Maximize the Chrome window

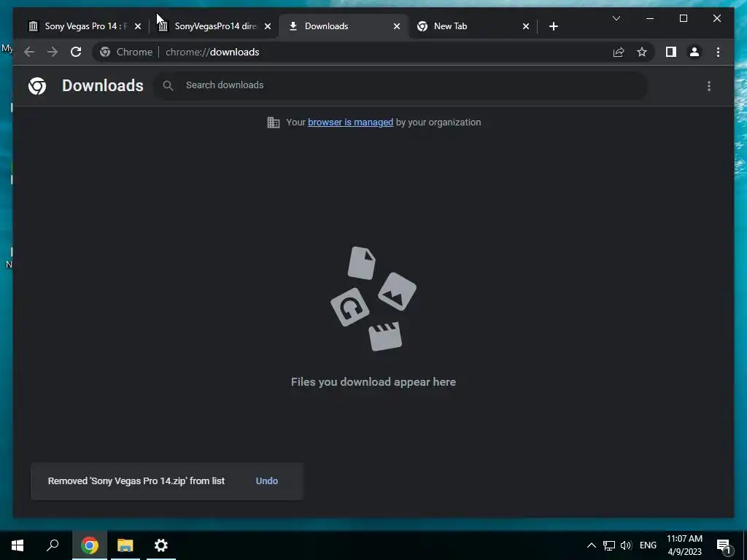point(683,18)
